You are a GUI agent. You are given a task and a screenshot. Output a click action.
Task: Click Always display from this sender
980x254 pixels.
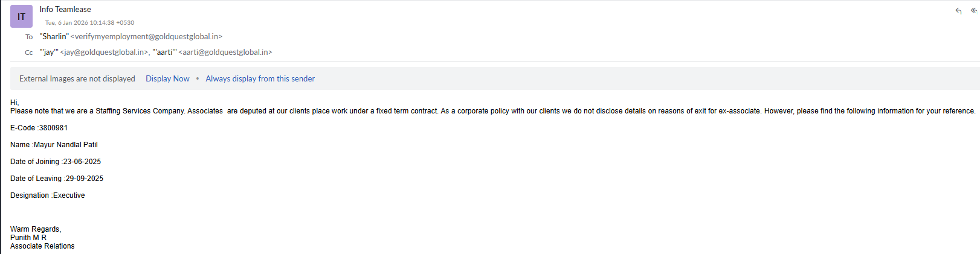pyautogui.click(x=260, y=78)
